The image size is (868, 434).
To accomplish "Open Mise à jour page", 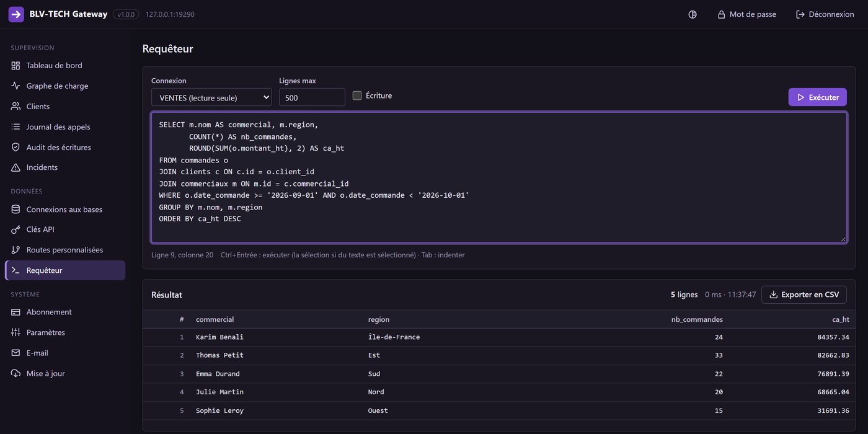I will [65, 373].
